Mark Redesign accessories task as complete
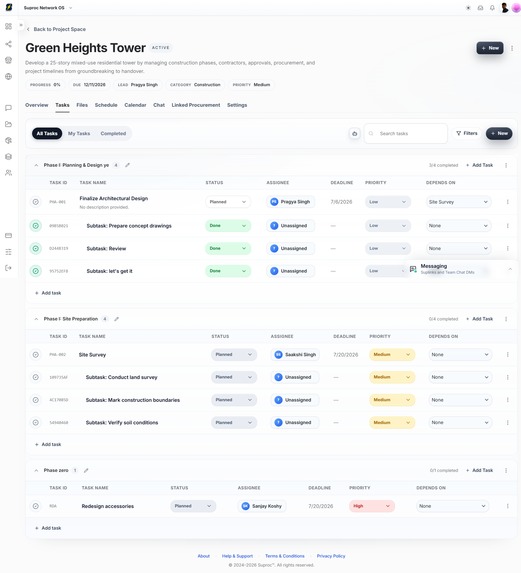Viewport: 521px width, 573px height. 35,506
